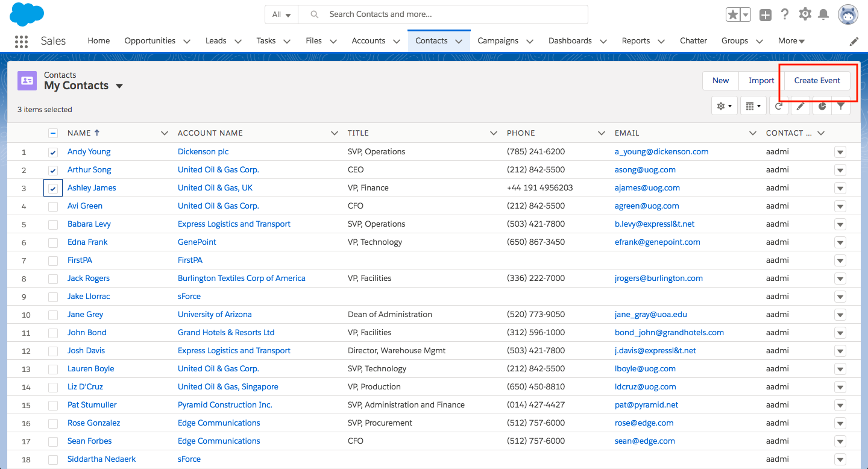
Task: Click the PHONE column header
Action: click(x=521, y=133)
